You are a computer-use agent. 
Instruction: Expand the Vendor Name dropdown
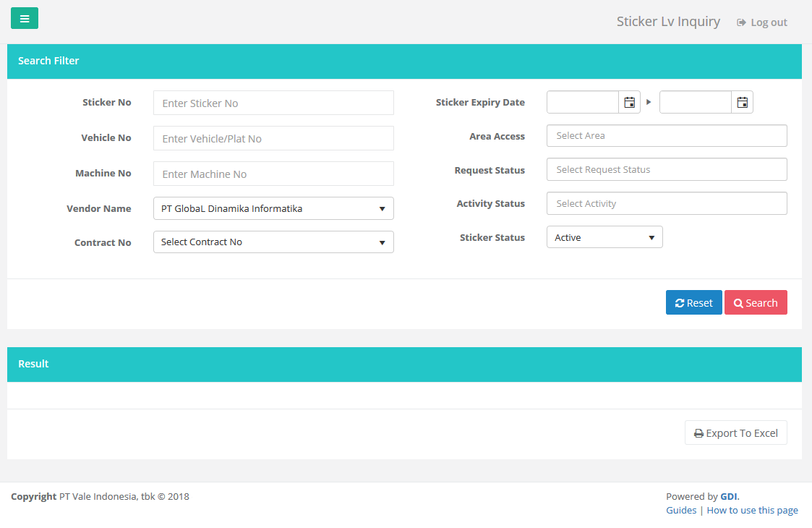[x=273, y=208]
